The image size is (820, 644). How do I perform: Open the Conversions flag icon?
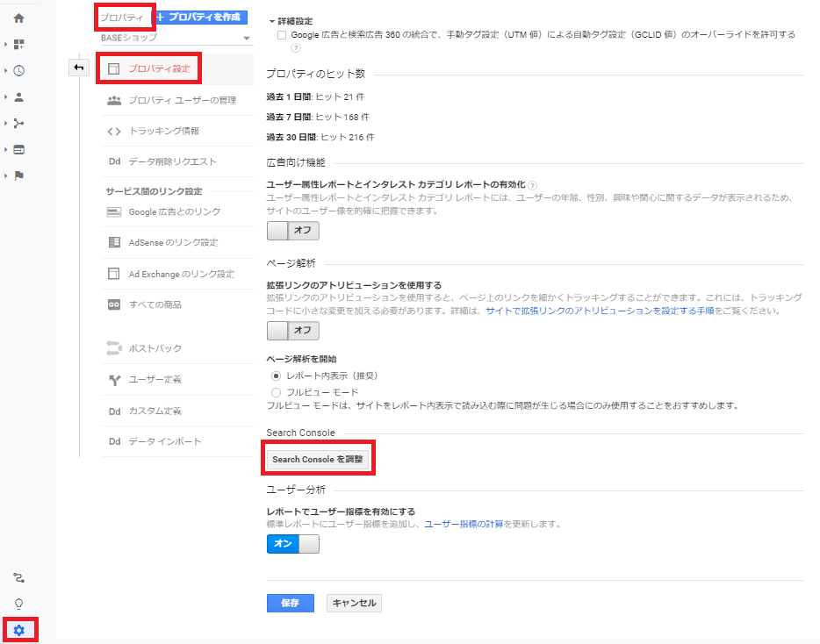(18, 175)
